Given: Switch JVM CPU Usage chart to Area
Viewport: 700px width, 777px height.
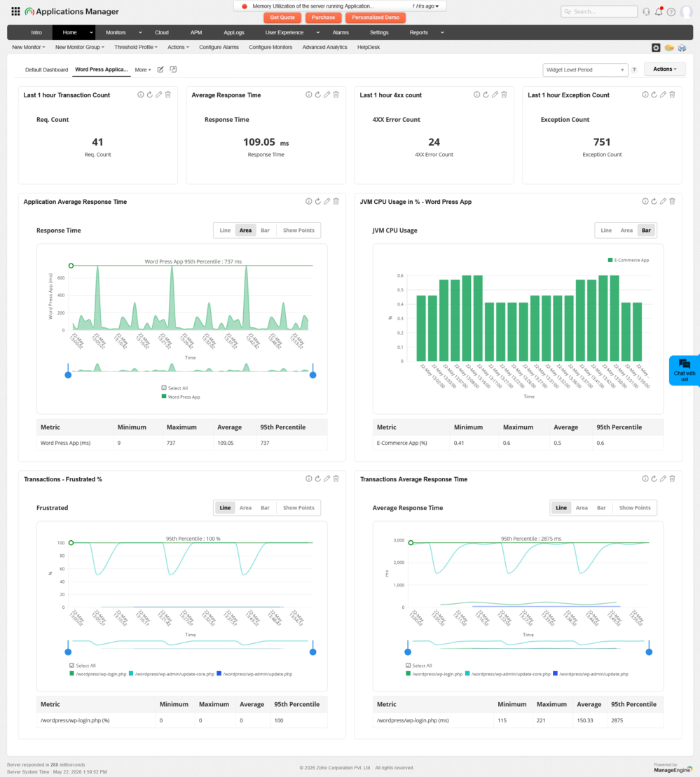Looking at the screenshot, I should coord(626,231).
